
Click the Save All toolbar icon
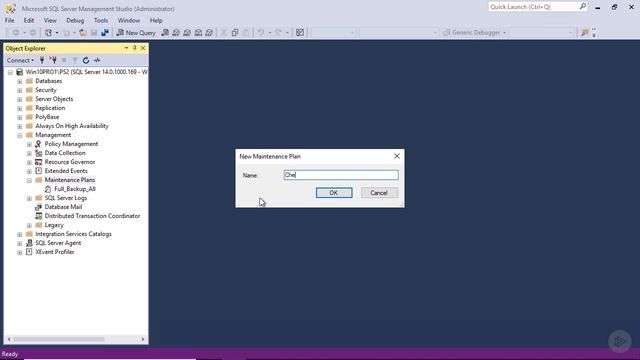[x=105, y=33]
